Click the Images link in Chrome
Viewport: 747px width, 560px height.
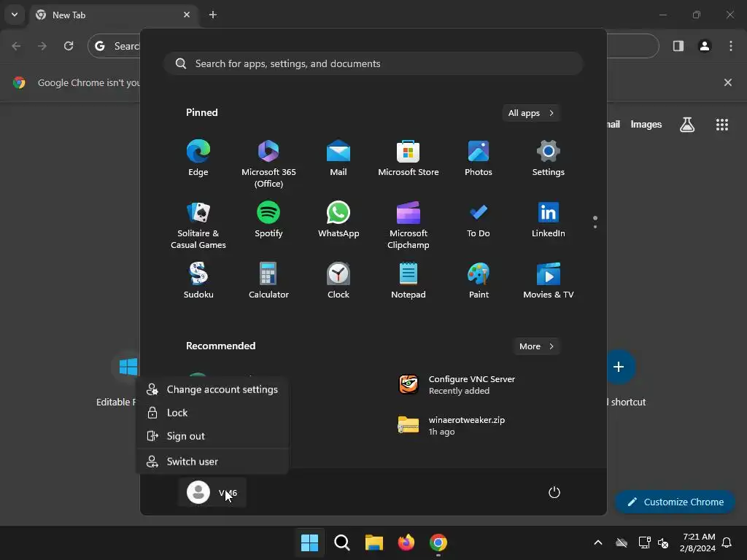[x=646, y=124]
